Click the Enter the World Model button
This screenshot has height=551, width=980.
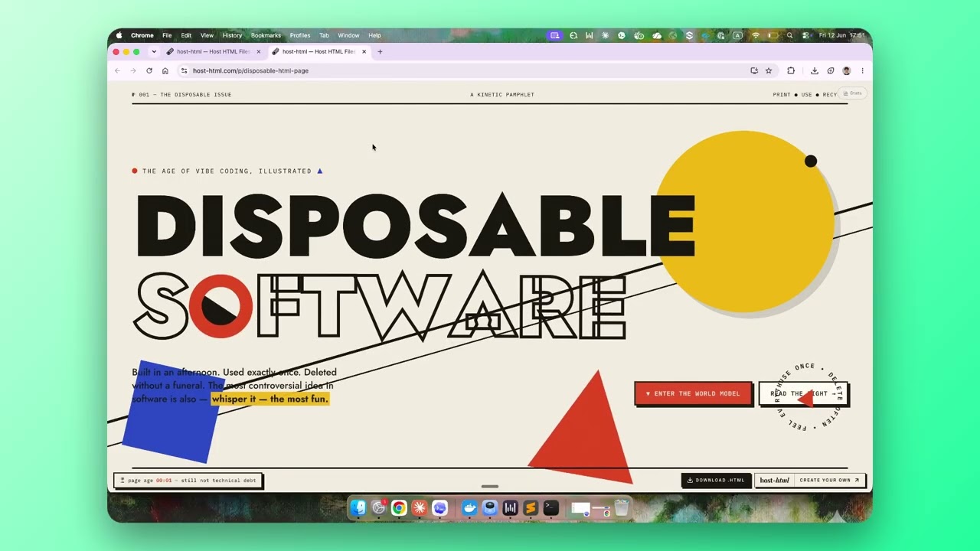click(693, 393)
